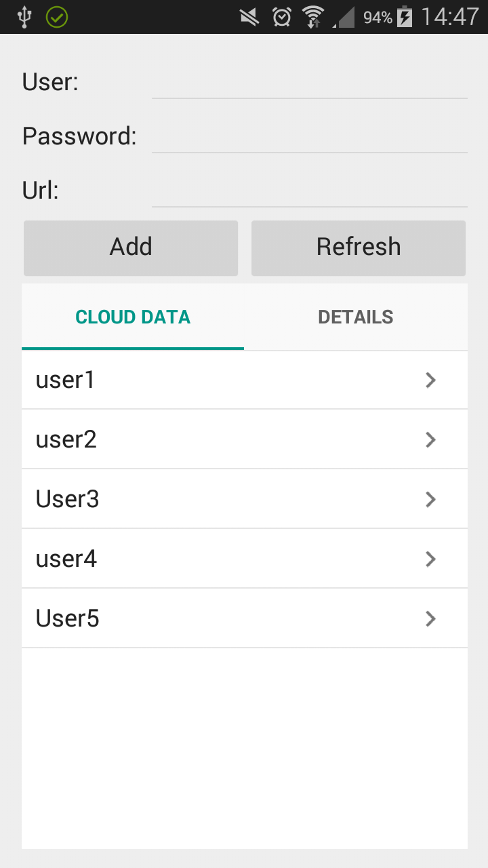Tap the muted sound status icon
488x868 pixels.
coord(250,17)
